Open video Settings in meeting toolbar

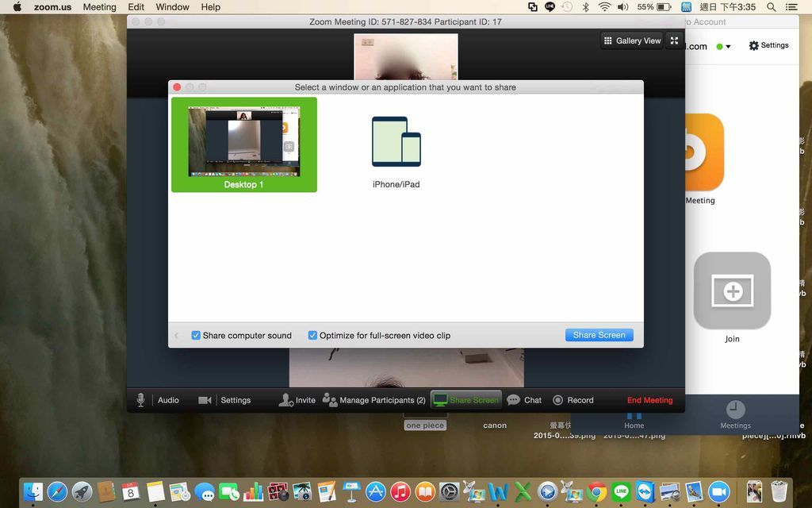(236, 400)
